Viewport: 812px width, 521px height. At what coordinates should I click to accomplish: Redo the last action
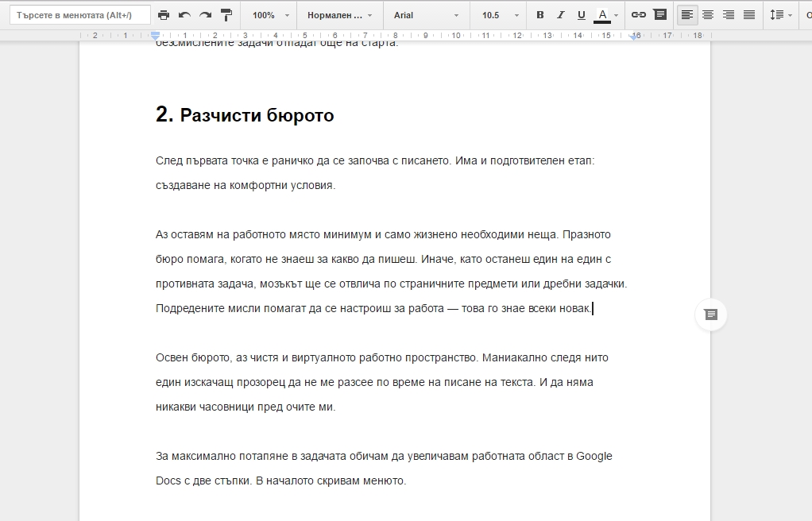coord(206,15)
